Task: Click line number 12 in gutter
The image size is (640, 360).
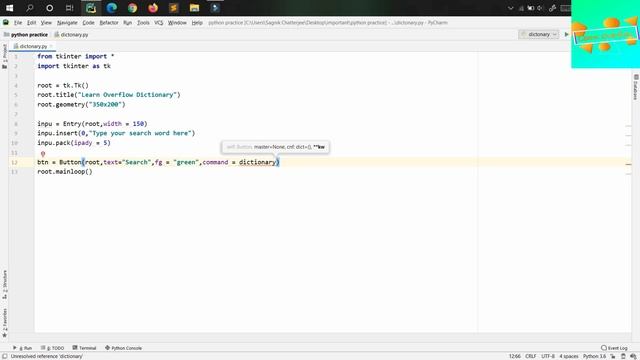Action: pos(15,162)
